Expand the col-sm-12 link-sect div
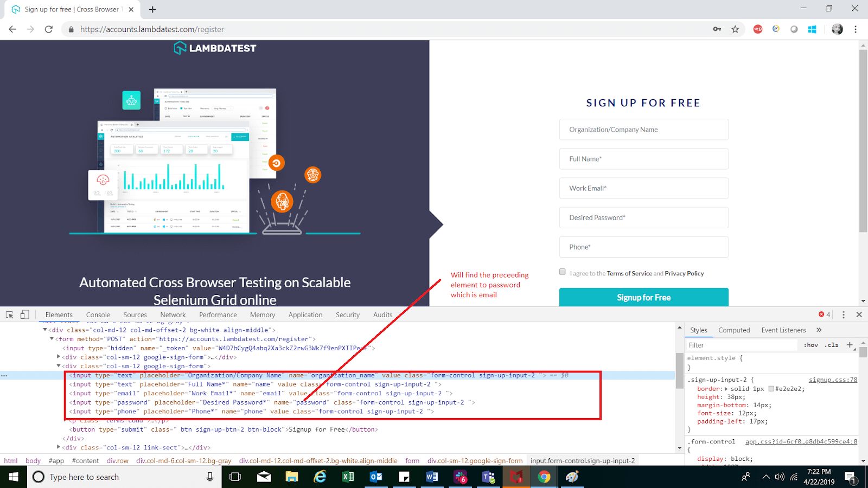 click(x=59, y=447)
